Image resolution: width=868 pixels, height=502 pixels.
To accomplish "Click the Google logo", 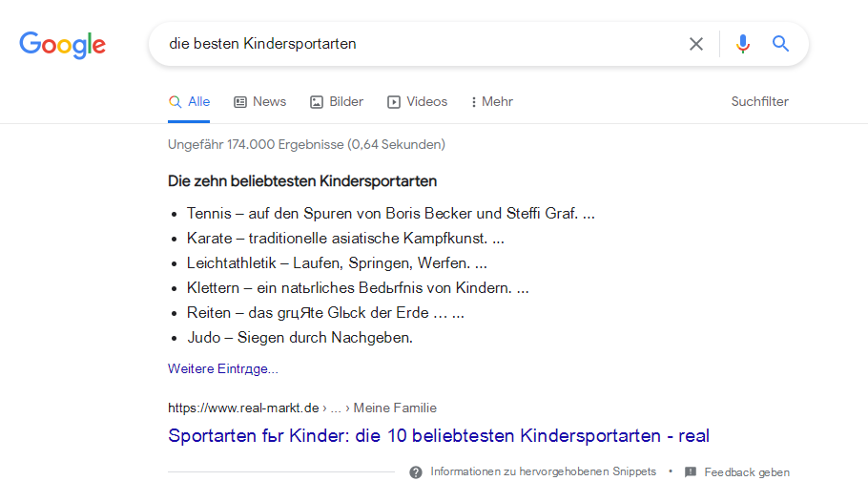I will point(63,44).
